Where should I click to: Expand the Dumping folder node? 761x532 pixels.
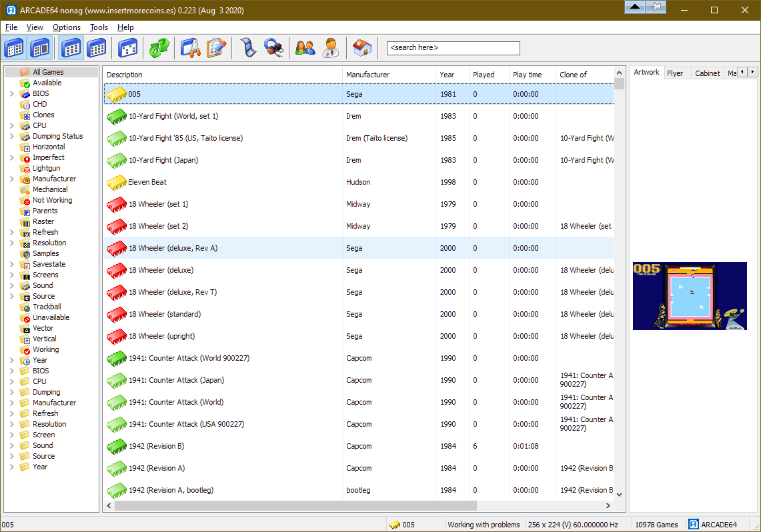[x=11, y=392]
